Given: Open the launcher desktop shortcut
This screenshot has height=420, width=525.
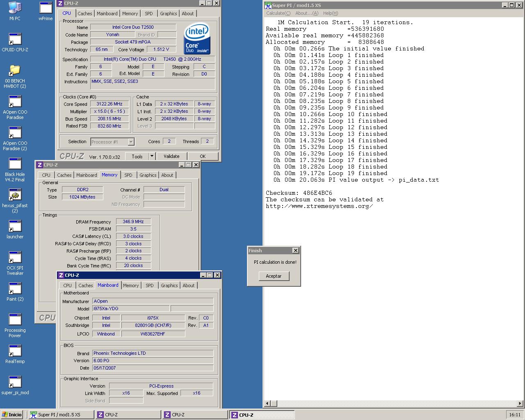Looking at the screenshot, I should pyautogui.click(x=15, y=229).
